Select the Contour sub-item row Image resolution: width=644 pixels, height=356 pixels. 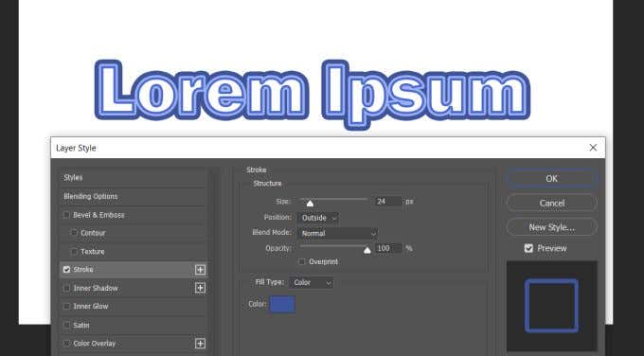[x=134, y=233]
